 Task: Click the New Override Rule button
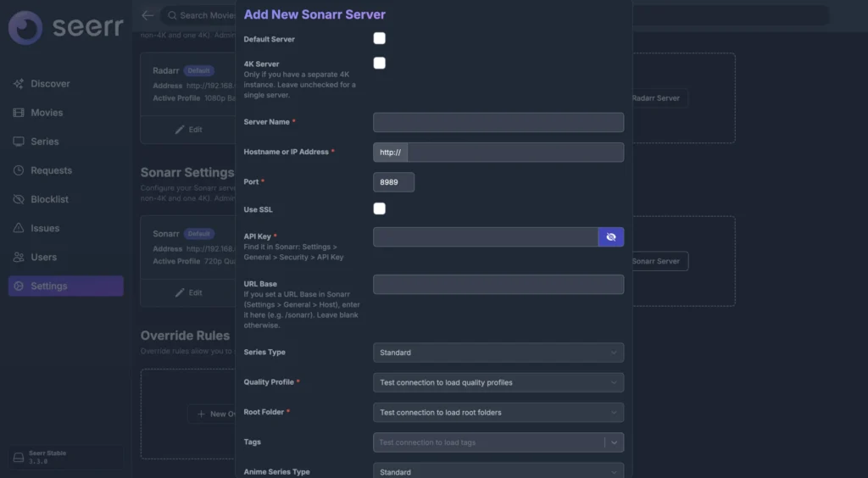pos(212,414)
